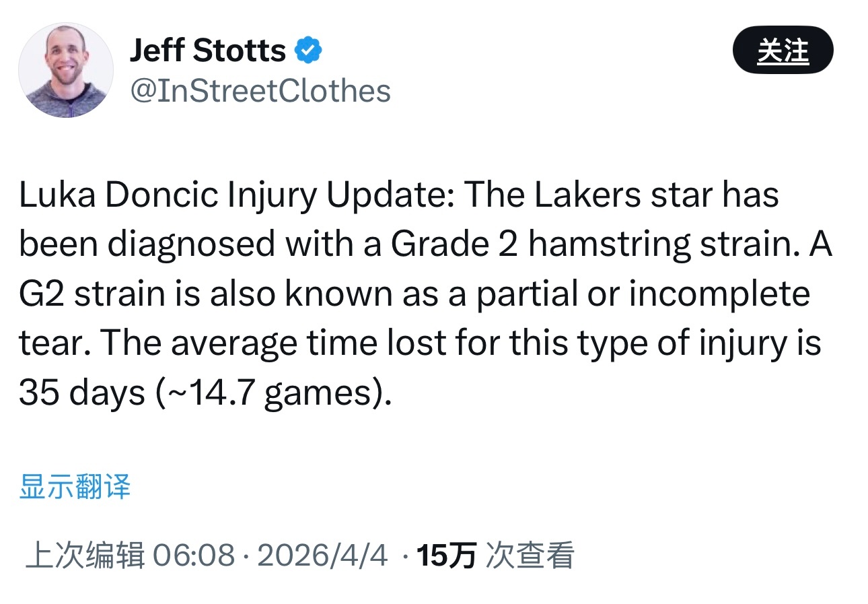Image resolution: width=868 pixels, height=604 pixels.
Task: Click the tweet text paragraph
Action: point(424,293)
